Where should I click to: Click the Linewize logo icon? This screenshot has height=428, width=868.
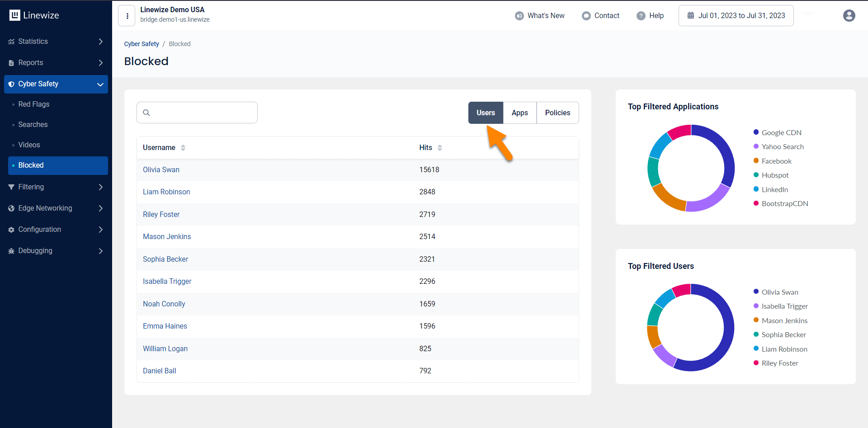[x=15, y=15]
